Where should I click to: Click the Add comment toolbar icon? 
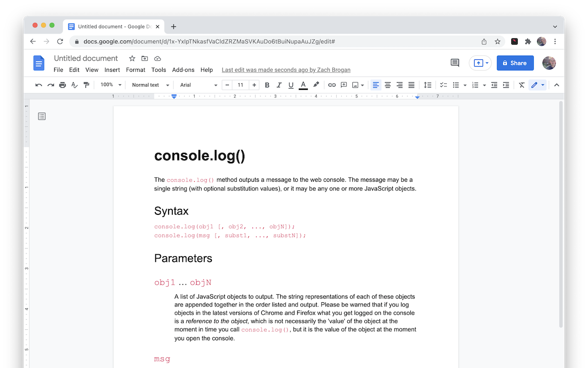tap(344, 85)
